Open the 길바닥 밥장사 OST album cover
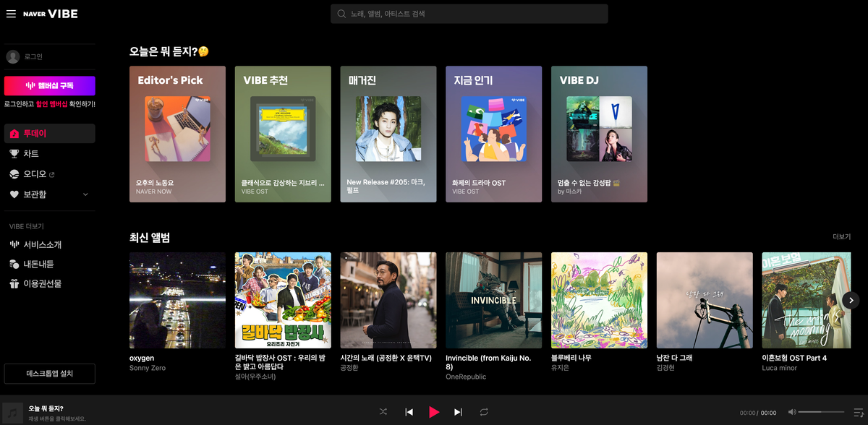 283,300
